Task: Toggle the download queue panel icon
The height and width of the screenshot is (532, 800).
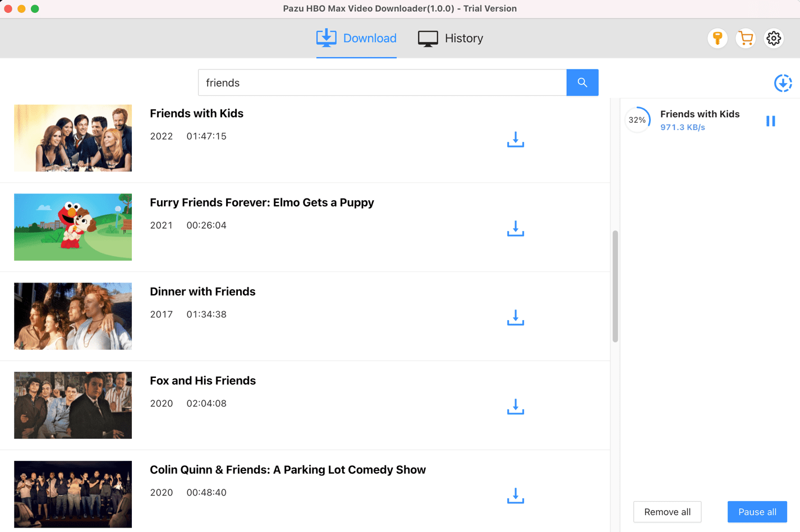Action: pyautogui.click(x=783, y=83)
